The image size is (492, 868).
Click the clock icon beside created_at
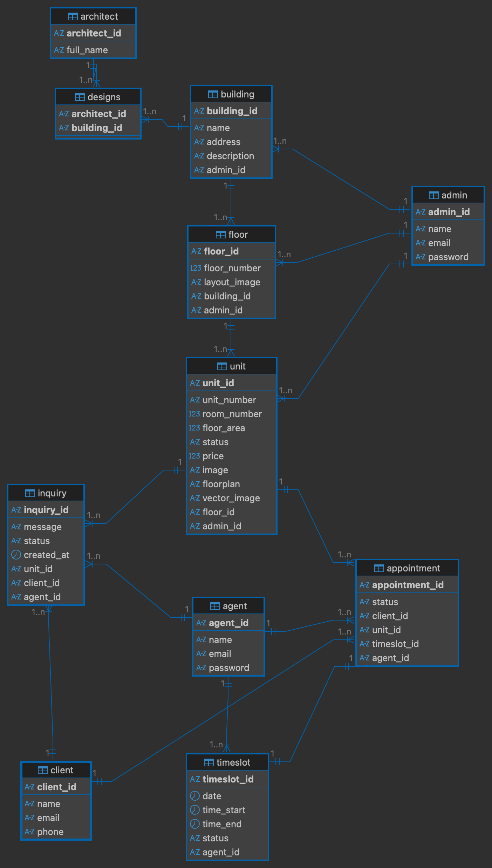[16, 555]
